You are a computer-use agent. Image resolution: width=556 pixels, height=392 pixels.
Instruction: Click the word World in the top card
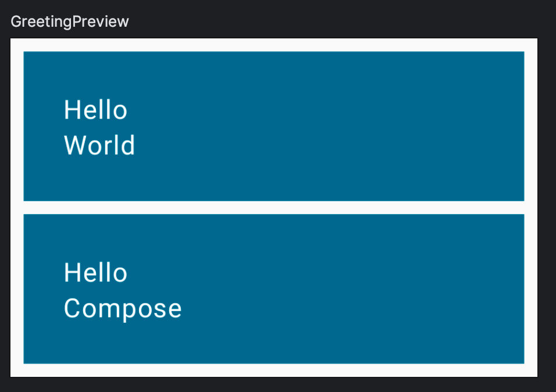(x=99, y=145)
